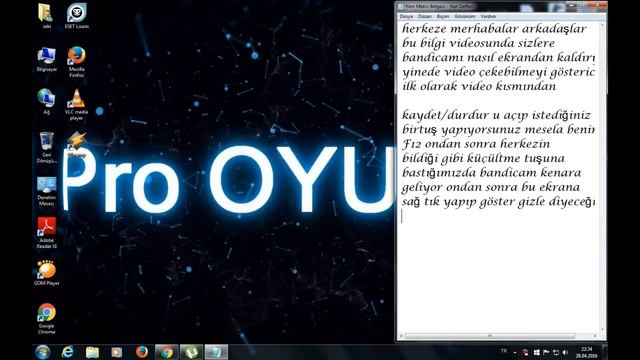Launch Firefox from the taskbar
The height and width of the screenshot is (360, 640).
tap(142, 352)
